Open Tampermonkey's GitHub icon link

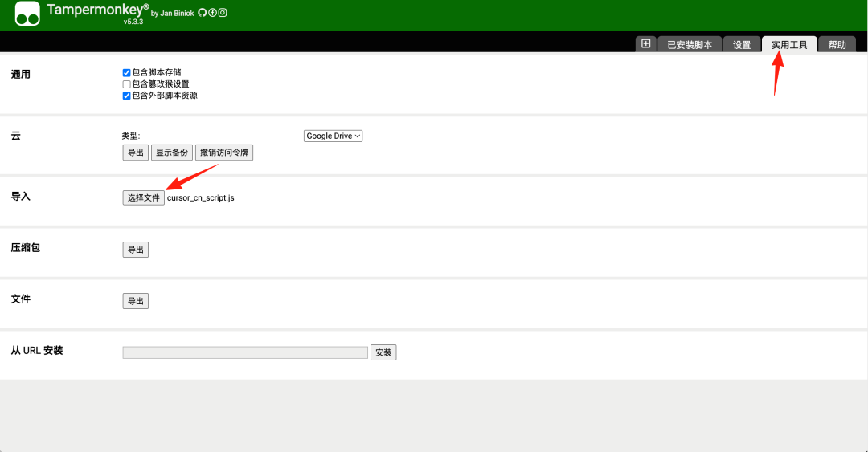202,13
